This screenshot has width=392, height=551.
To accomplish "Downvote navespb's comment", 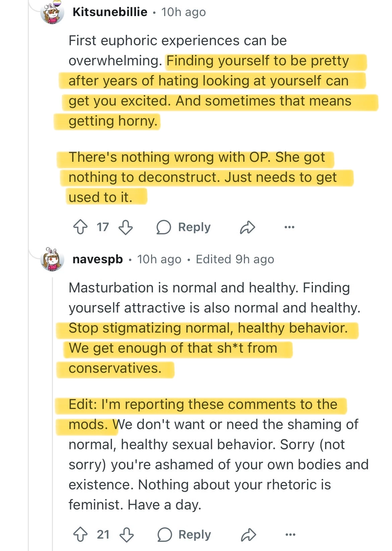I will tap(127, 534).
